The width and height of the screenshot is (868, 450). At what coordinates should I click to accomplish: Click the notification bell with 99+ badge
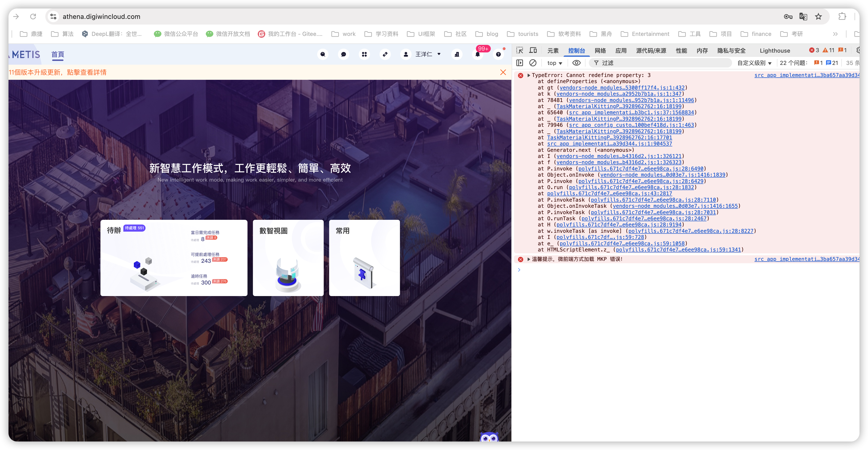477,54
